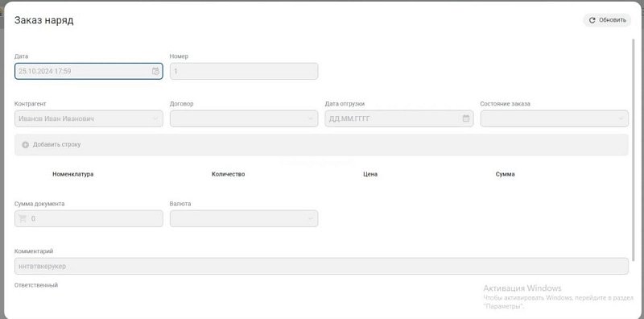Click the vertical scrollbar of the form
644x319 pixels.
(633, 150)
